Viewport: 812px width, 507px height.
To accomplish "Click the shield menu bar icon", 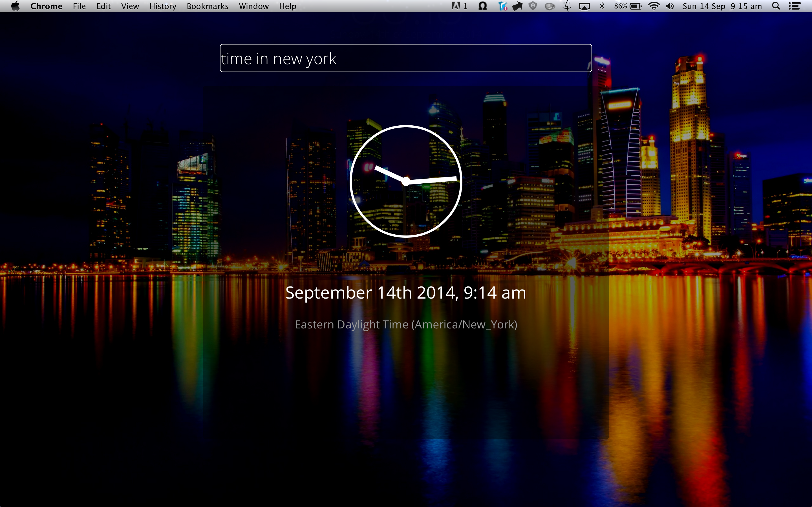I will (x=533, y=6).
